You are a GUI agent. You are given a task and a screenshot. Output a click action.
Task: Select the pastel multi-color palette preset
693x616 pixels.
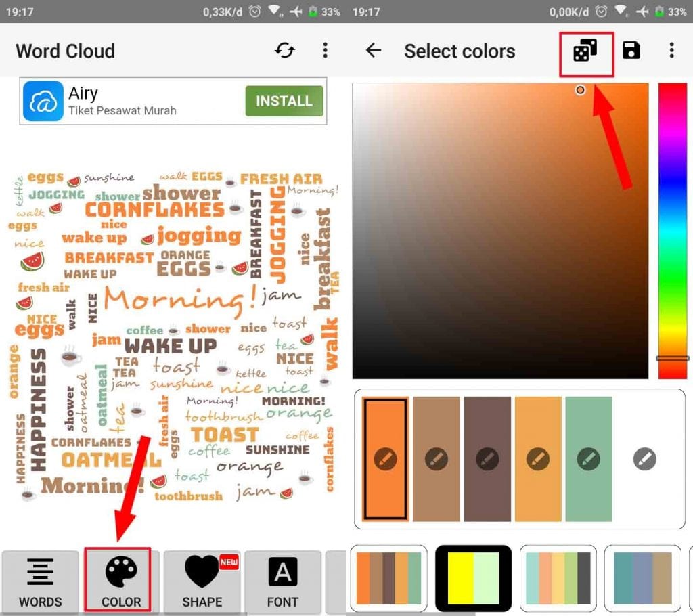click(558, 578)
